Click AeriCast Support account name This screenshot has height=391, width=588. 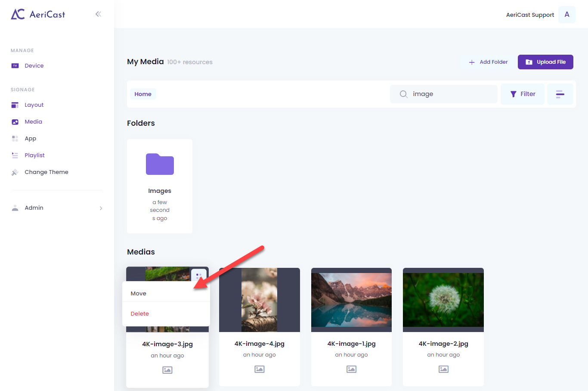[530, 15]
